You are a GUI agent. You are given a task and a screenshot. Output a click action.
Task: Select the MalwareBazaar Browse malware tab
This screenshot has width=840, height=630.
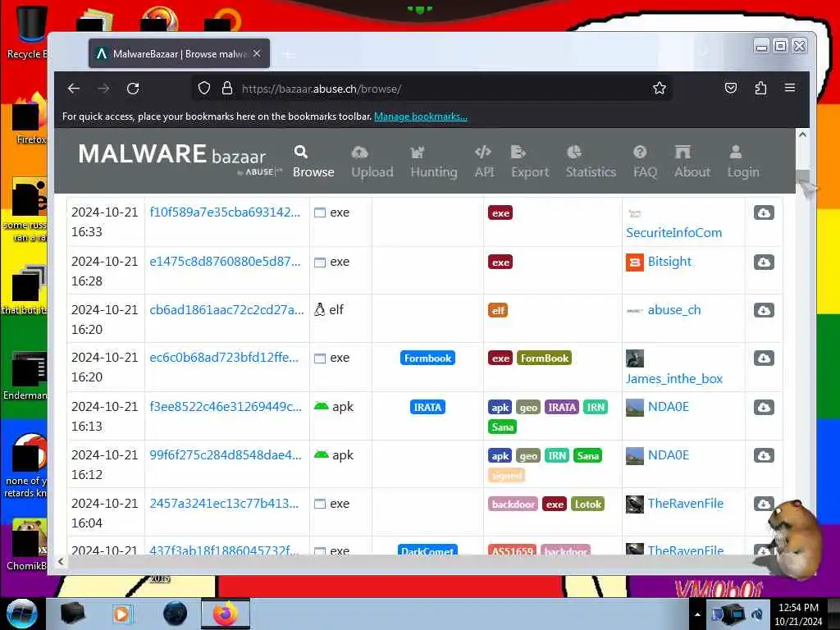[179, 53]
